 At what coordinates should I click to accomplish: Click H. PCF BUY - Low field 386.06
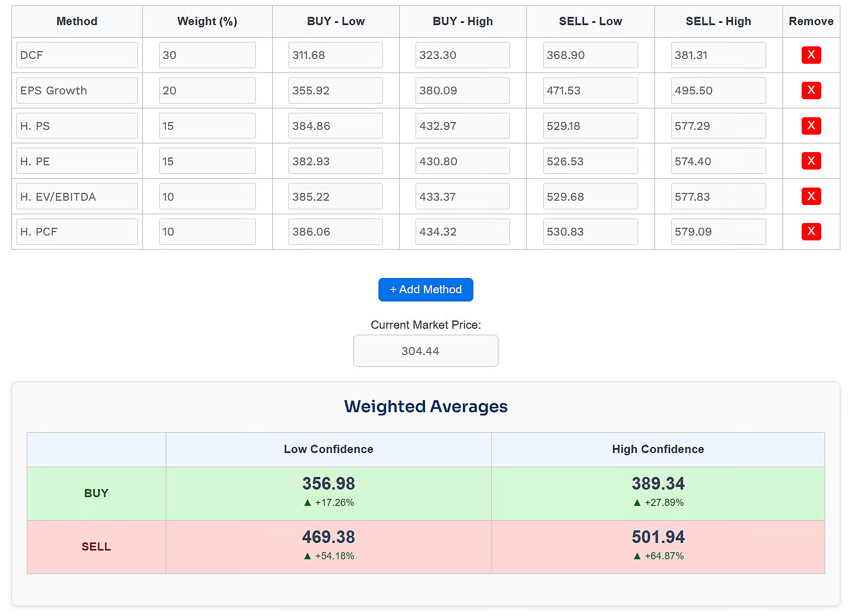[335, 232]
